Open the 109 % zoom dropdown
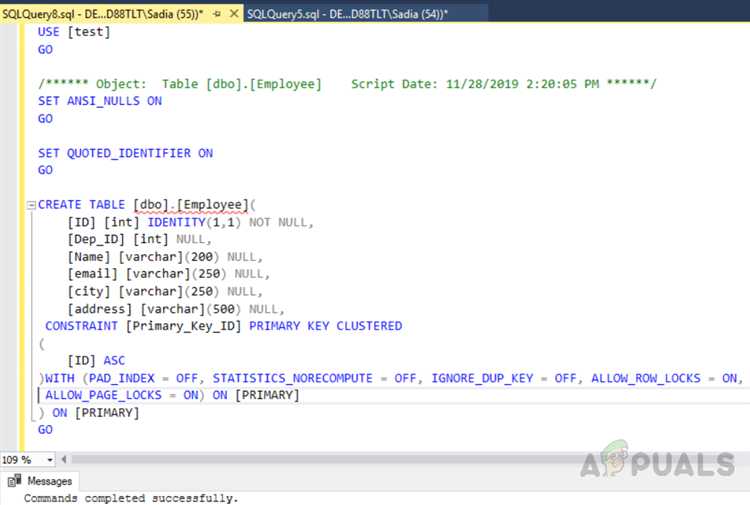This screenshot has height=505, width=750. (x=50, y=460)
